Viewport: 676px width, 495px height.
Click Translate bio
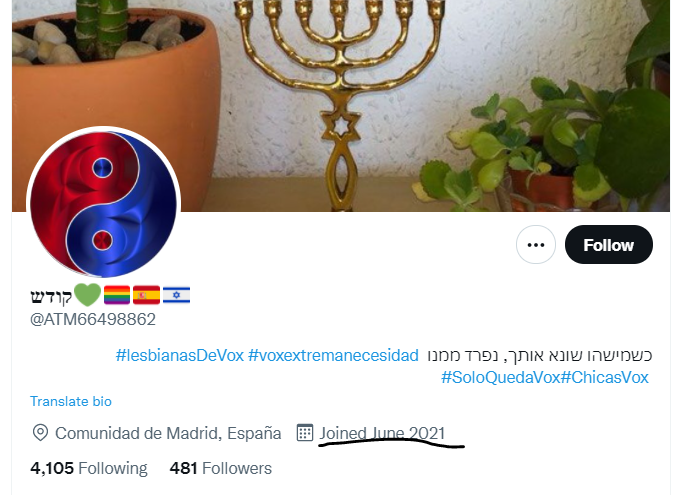(x=71, y=401)
